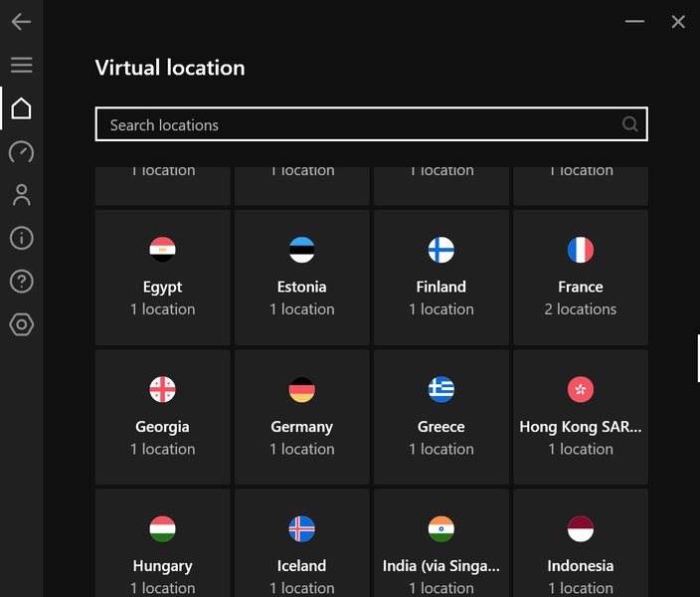Select Greece location tile

pos(441,417)
